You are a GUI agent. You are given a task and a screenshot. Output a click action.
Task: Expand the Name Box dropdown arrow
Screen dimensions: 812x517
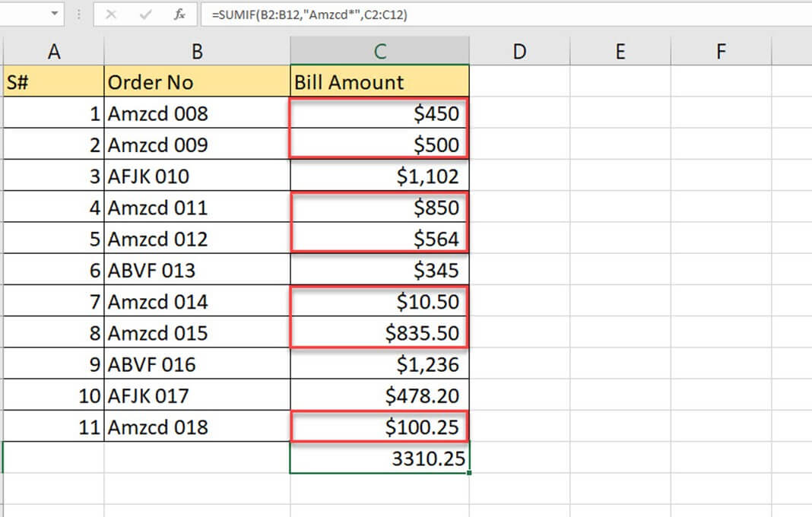55,14
